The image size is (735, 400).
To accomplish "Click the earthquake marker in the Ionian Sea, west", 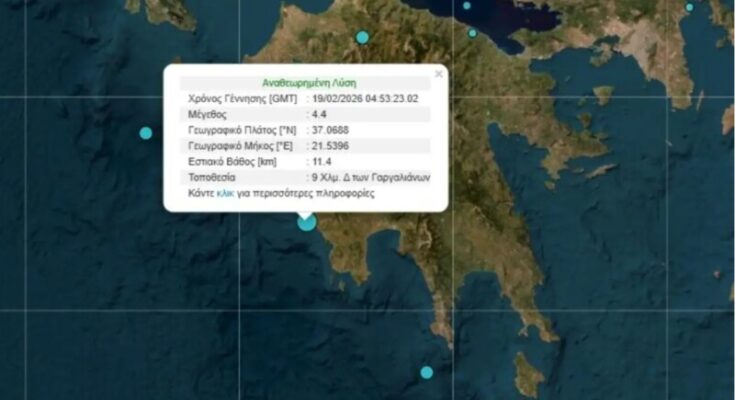I will click(146, 133).
